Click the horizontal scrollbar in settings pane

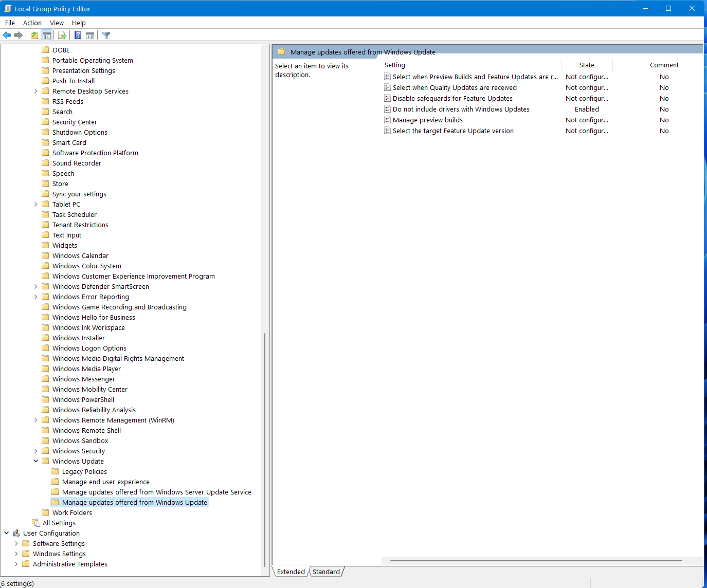click(536, 561)
